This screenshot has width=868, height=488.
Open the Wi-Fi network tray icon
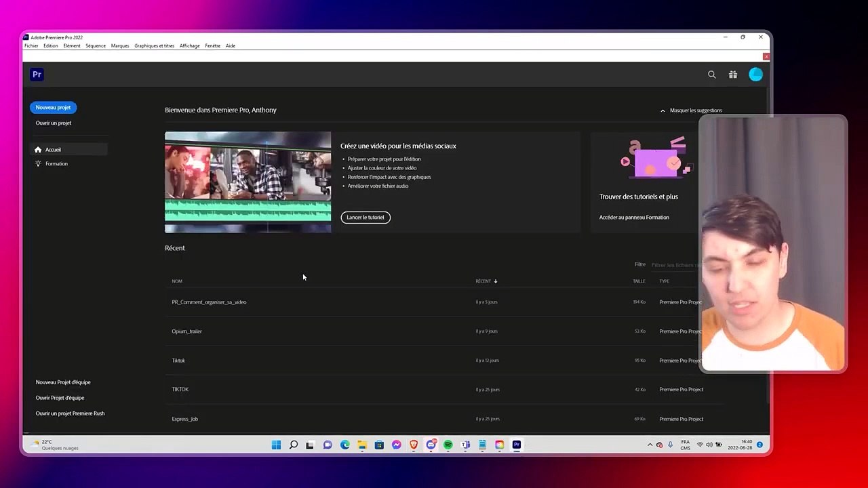click(x=700, y=445)
